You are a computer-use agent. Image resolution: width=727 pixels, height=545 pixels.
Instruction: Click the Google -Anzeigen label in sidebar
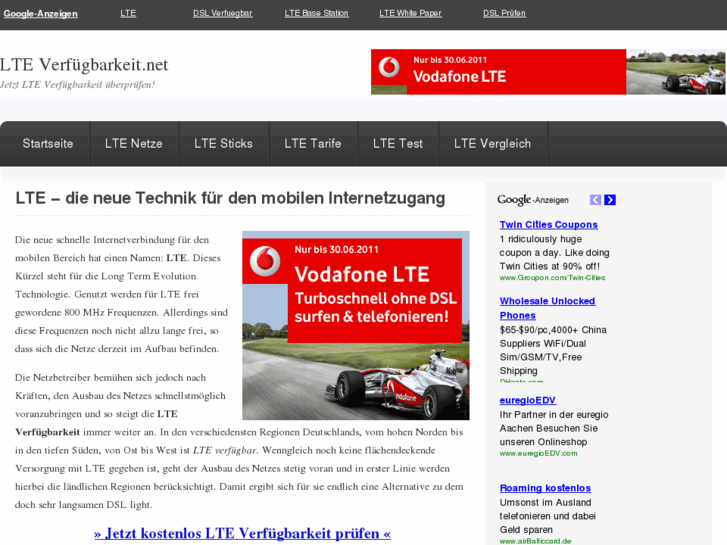click(533, 200)
